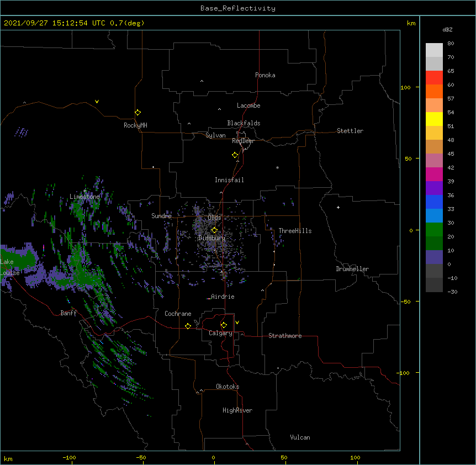Click the yellow V marker northwest of RockyMH
476x465 pixels.
click(97, 102)
